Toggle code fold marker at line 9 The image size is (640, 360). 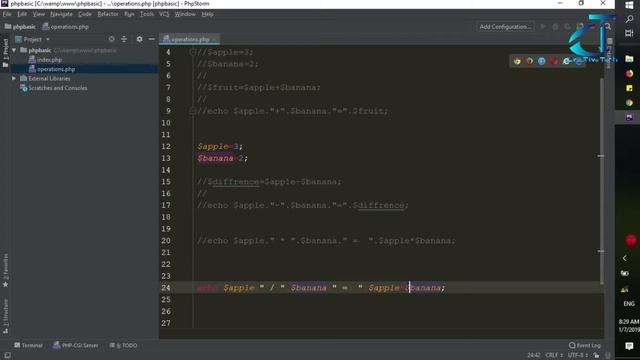(193, 111)
